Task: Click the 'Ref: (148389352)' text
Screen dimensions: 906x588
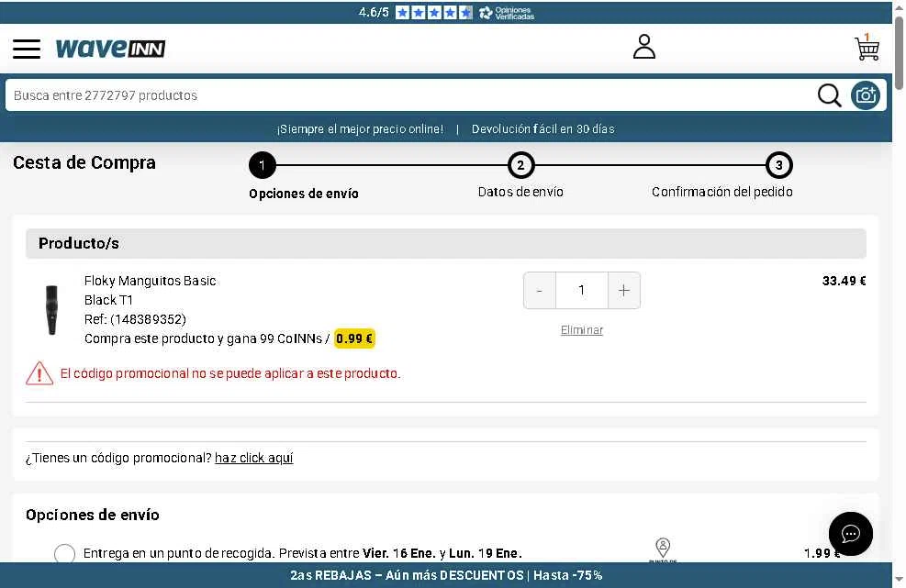Action: [135, 319]
